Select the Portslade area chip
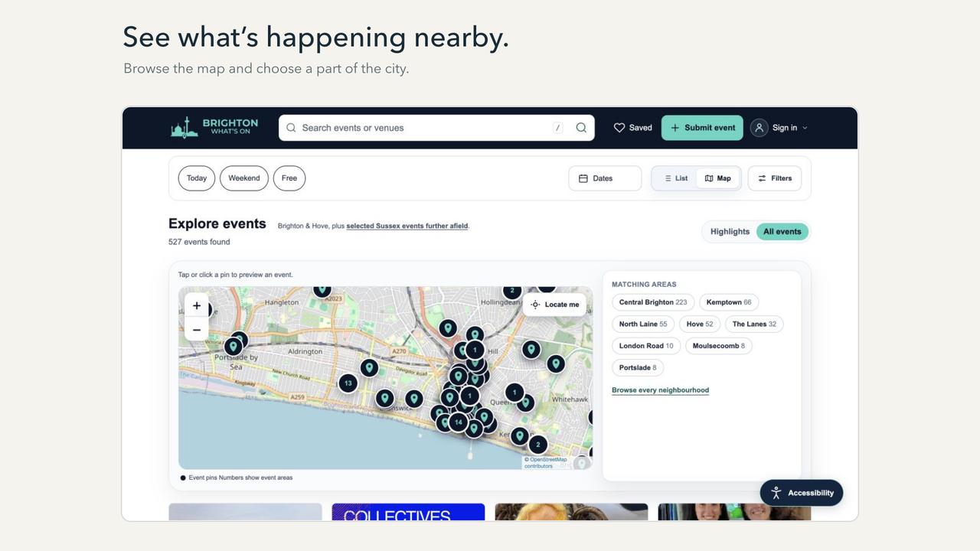Image resolution: width=980 pixels, height=551 pixels. (x=638, y=368)
